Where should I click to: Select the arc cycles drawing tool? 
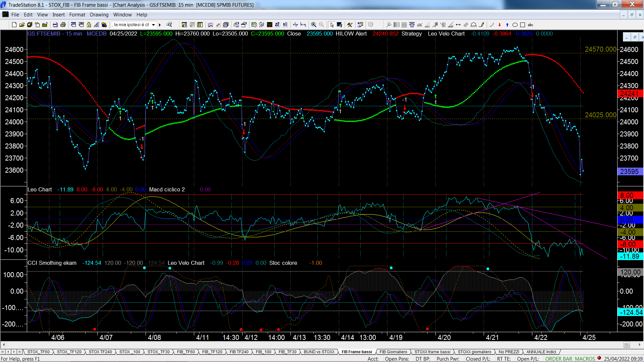coord(474,25)
